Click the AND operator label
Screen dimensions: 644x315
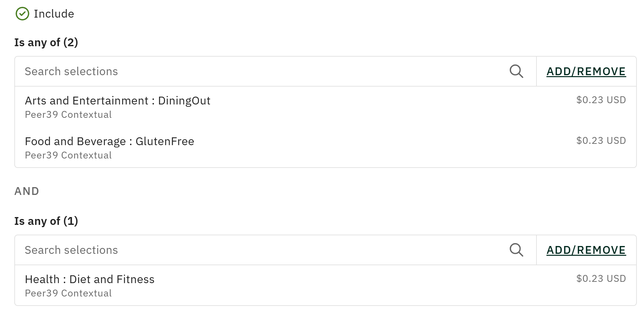(27, 191)
